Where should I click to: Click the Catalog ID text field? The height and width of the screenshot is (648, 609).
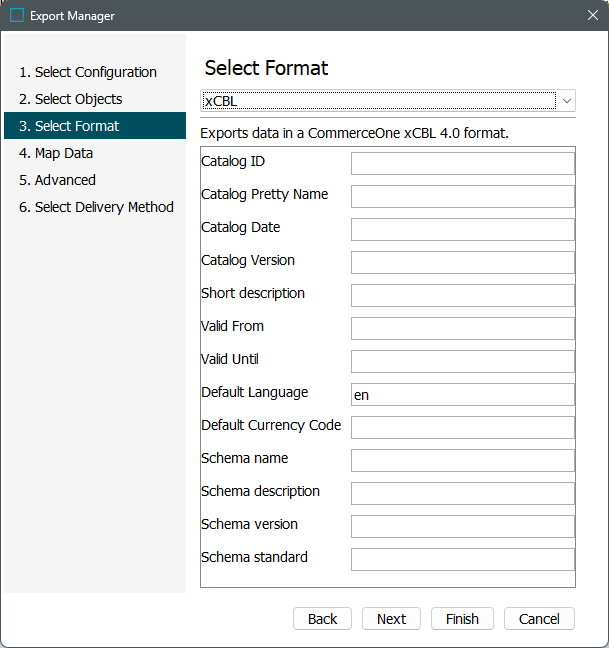[x=462, y=164]
